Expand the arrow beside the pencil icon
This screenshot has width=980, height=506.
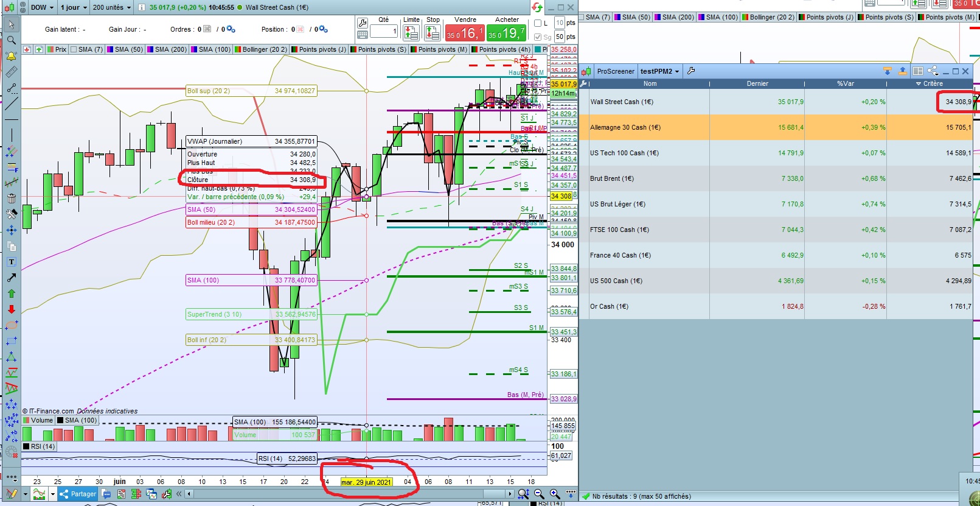25,494
